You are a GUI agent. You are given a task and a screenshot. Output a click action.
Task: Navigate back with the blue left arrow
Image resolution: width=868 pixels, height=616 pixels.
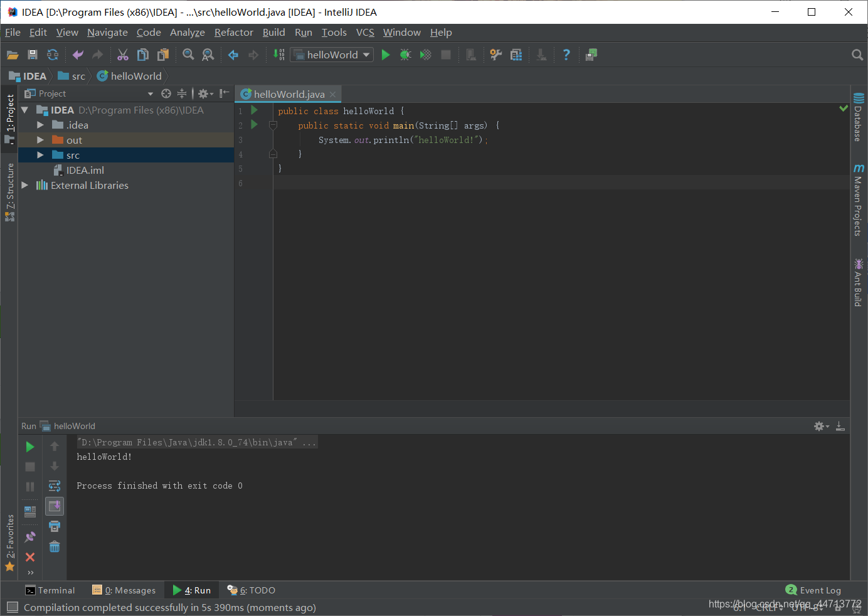(x=233, y=55)
